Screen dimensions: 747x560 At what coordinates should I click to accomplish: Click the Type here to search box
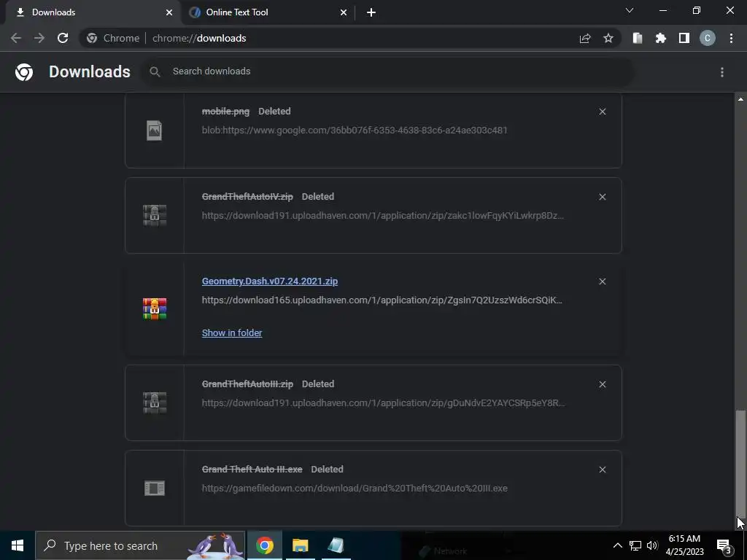point(141,545)
